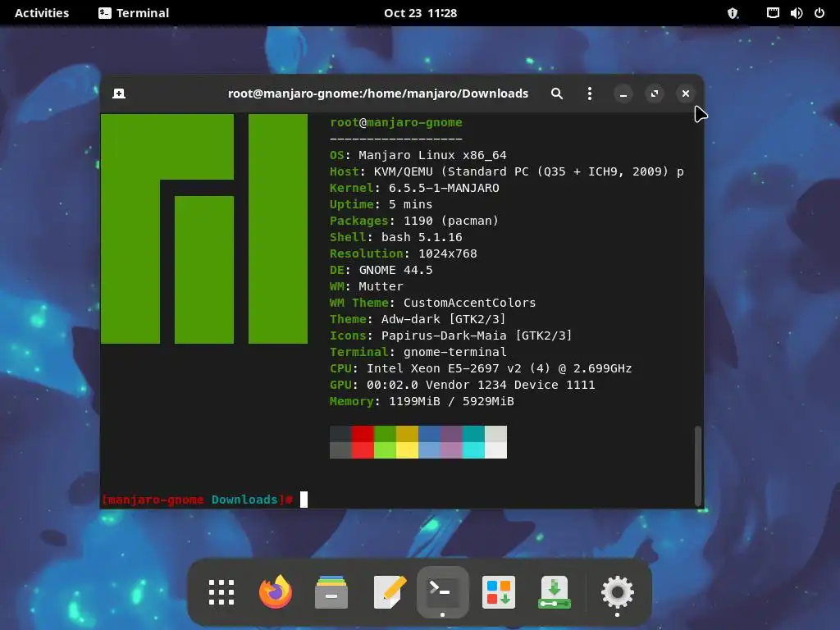
Task: Open the green installer icon in dock
Action: tap(554, 592)
